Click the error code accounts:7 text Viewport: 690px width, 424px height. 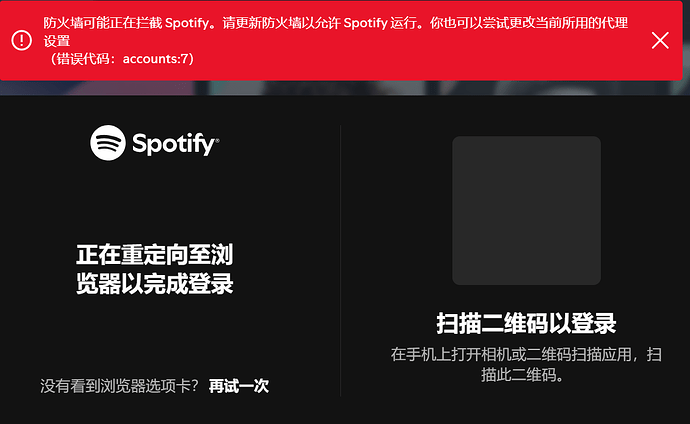click(x=156, y=58)
